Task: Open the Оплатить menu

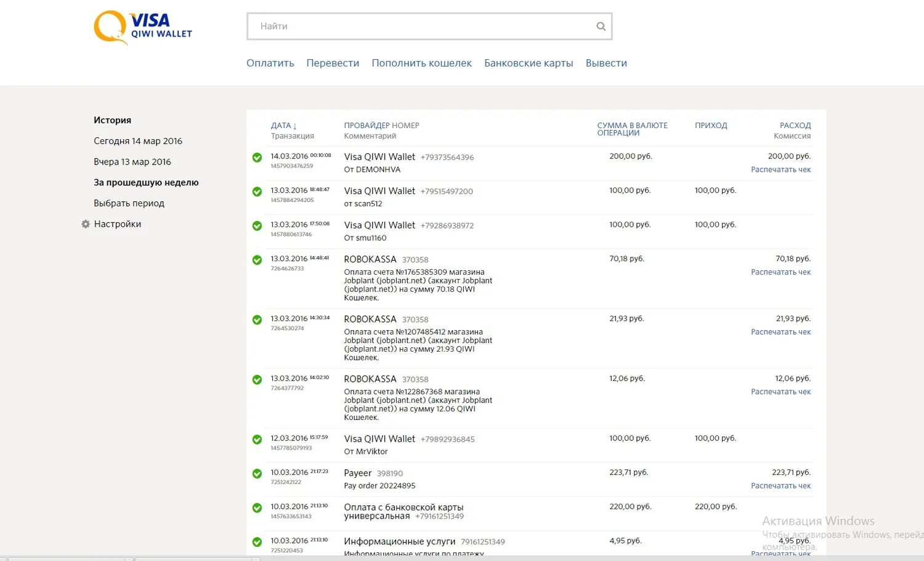Action: [x=270, y=63]
